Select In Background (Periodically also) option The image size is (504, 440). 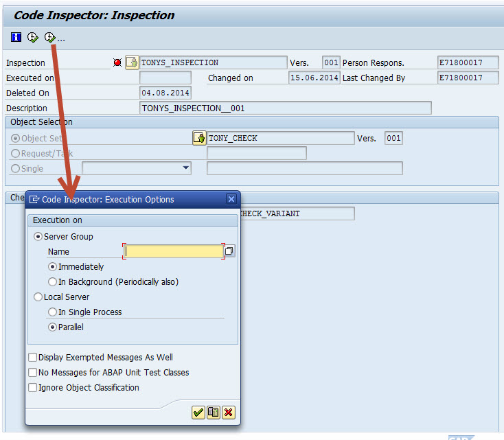click(52, 282)
